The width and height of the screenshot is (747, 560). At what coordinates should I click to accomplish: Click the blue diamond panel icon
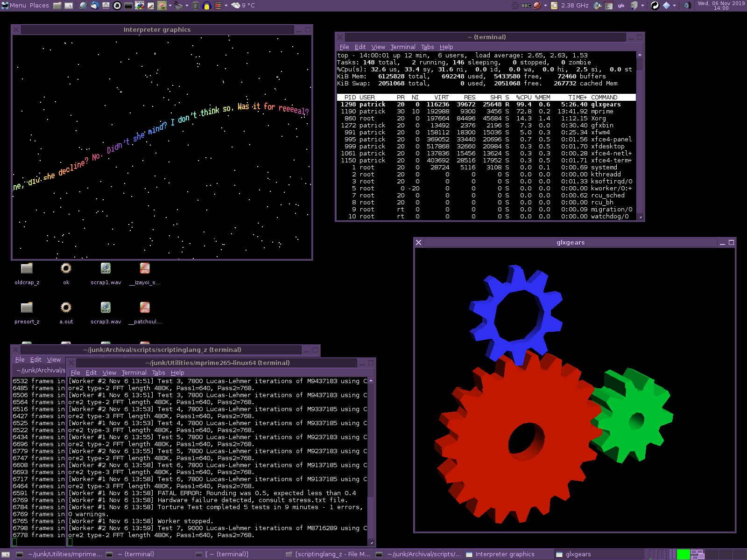coord(666,6)
